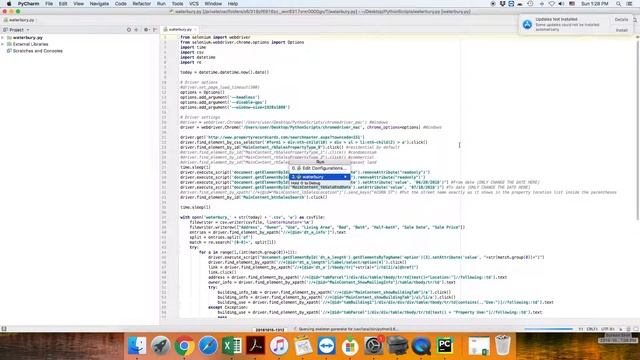
Task: Click the collapse-all icon in Project panel
Action: pos(136,30)
